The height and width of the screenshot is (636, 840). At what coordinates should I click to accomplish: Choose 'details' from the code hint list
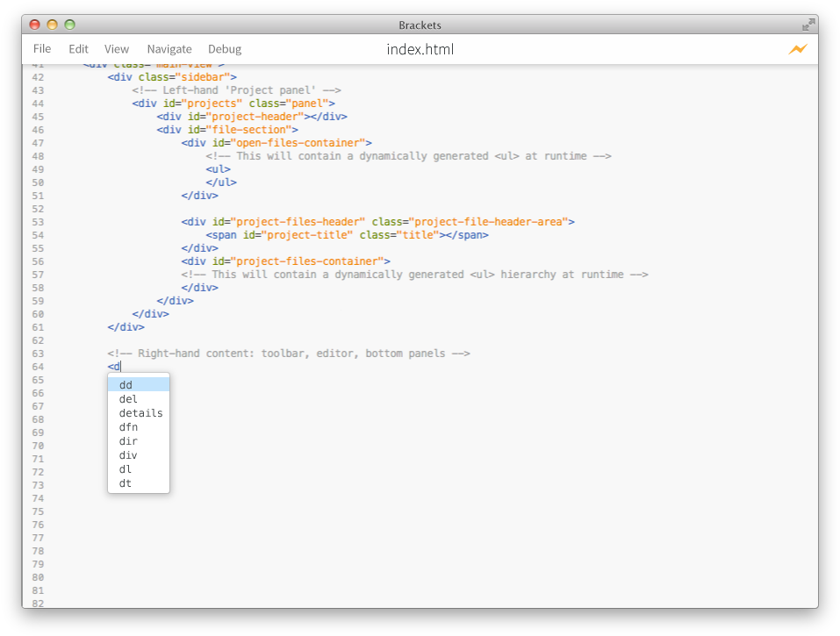(x=139, y=413)
